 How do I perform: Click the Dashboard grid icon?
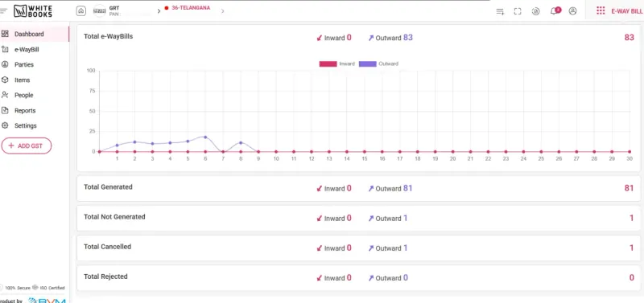coord(5,34)
